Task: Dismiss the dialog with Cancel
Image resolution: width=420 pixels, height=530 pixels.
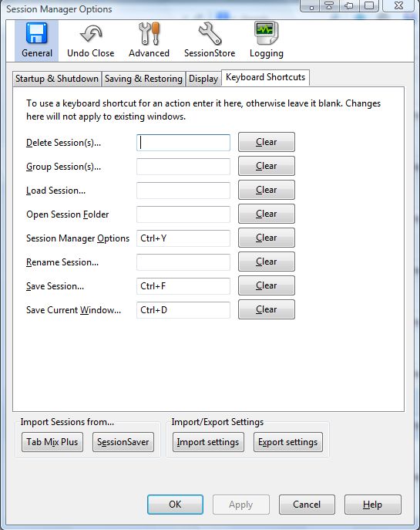Action: click(x=307, y=505)
